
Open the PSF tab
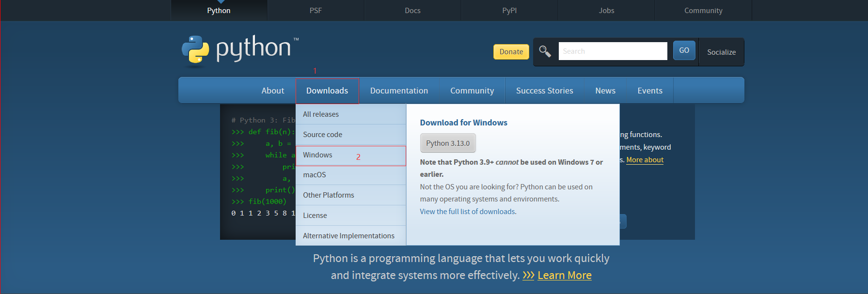[316, 10]
